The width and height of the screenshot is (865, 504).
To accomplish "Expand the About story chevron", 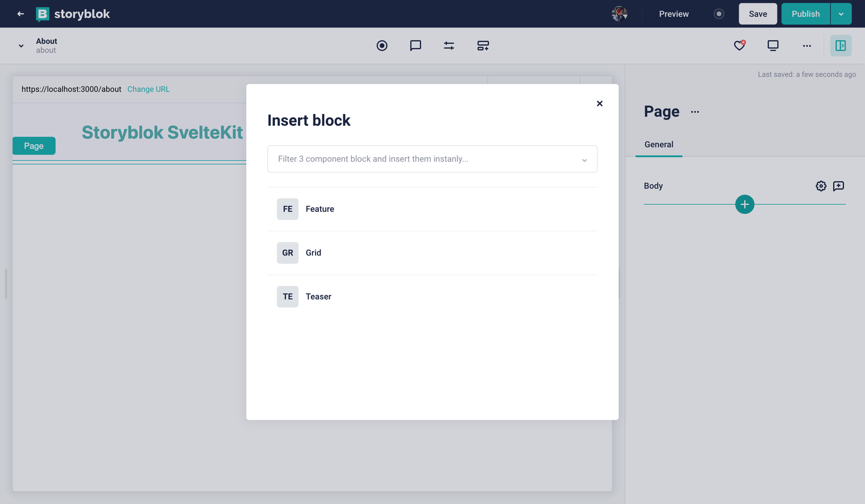I will [x=21, y=46].
